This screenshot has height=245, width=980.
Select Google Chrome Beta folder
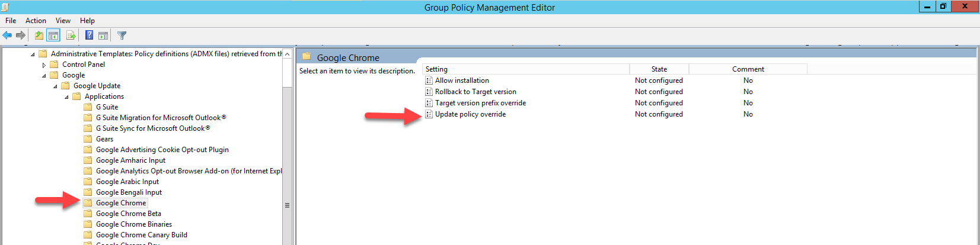(x=129, y=214)
